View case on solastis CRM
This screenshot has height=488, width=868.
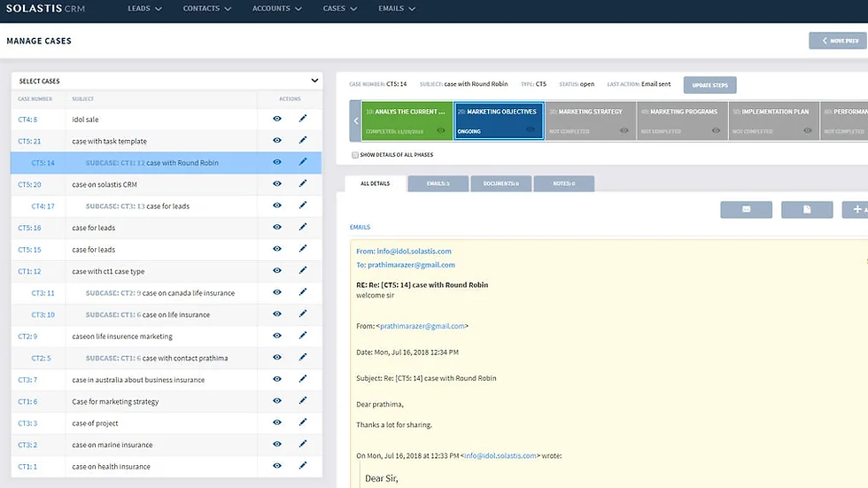(x=277, y=183)
